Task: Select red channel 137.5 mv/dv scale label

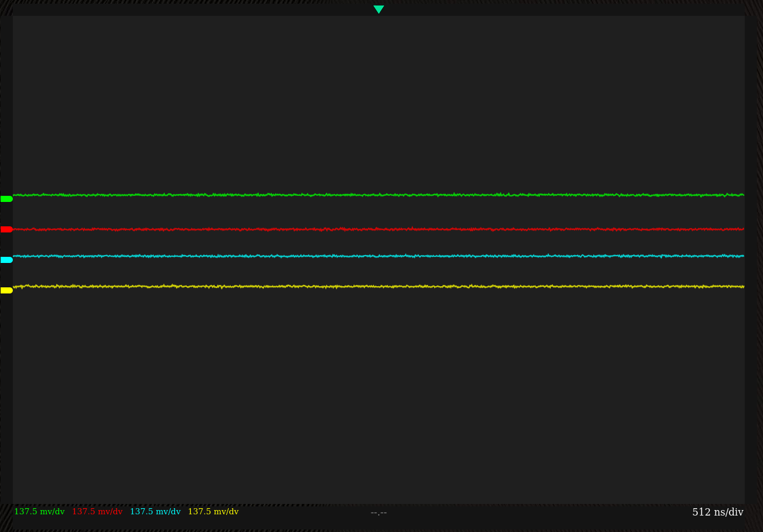Action: [97, 512]
